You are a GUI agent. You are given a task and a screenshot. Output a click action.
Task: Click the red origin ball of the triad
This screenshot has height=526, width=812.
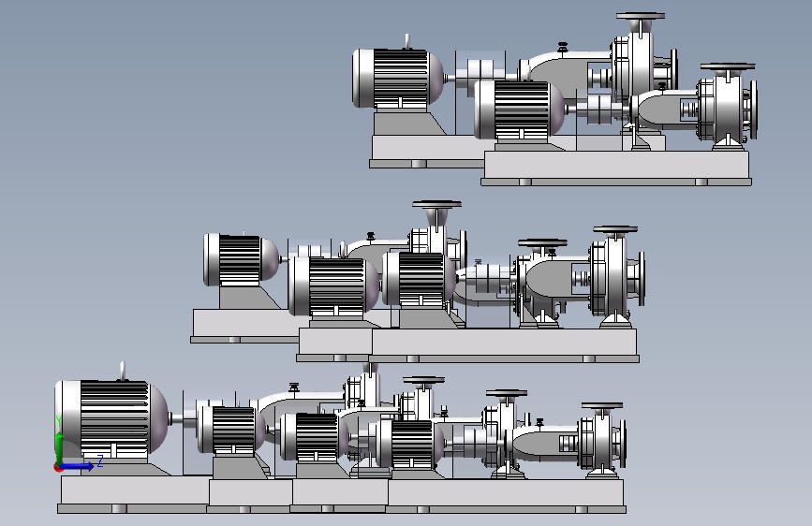tap(58, 467)
